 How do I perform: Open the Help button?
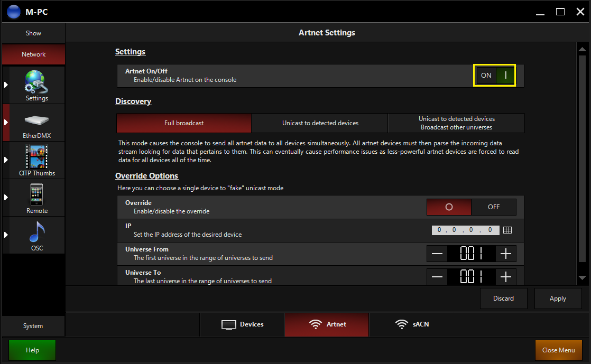32,350
